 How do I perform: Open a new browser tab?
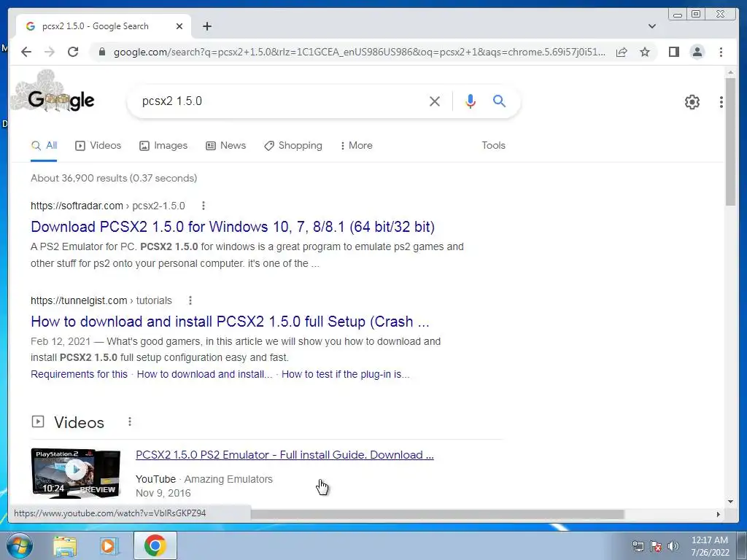pyautogui.click(x=206, y=26)
